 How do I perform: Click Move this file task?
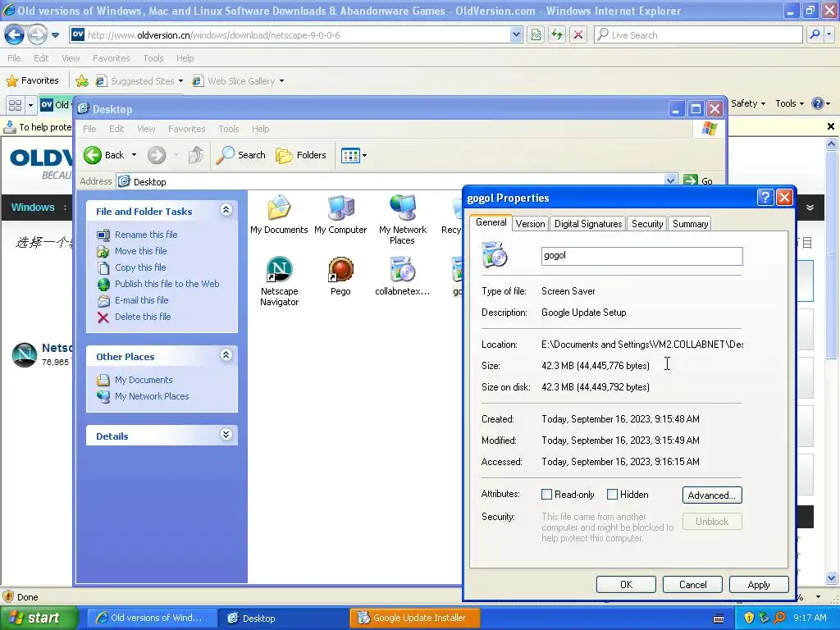tap(140, 251)
